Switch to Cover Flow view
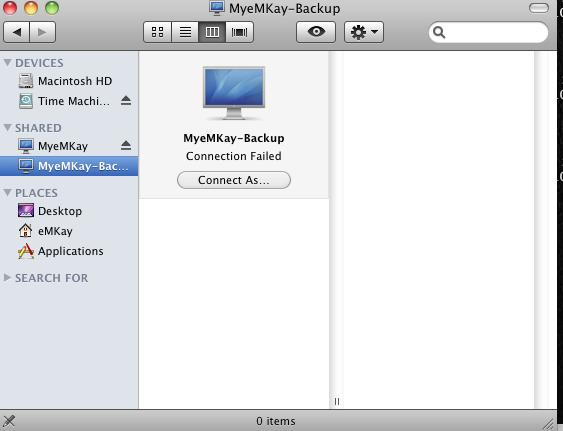563x431 pixels. point(239,32)
